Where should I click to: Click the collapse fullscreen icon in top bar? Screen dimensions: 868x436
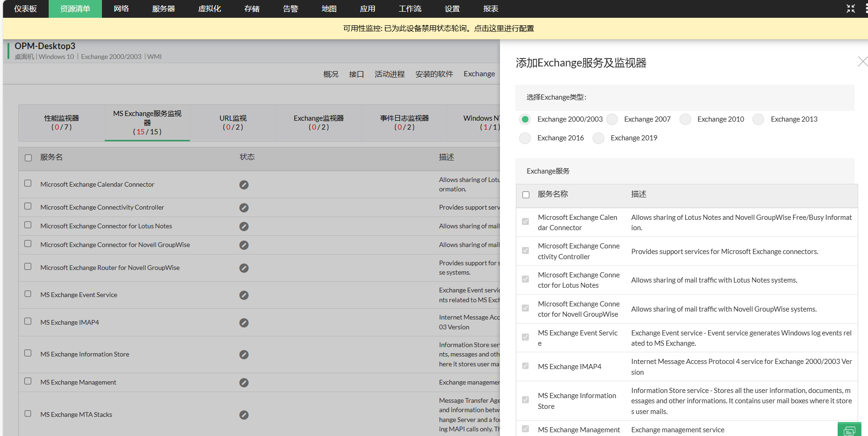click(x=850, y=8)
